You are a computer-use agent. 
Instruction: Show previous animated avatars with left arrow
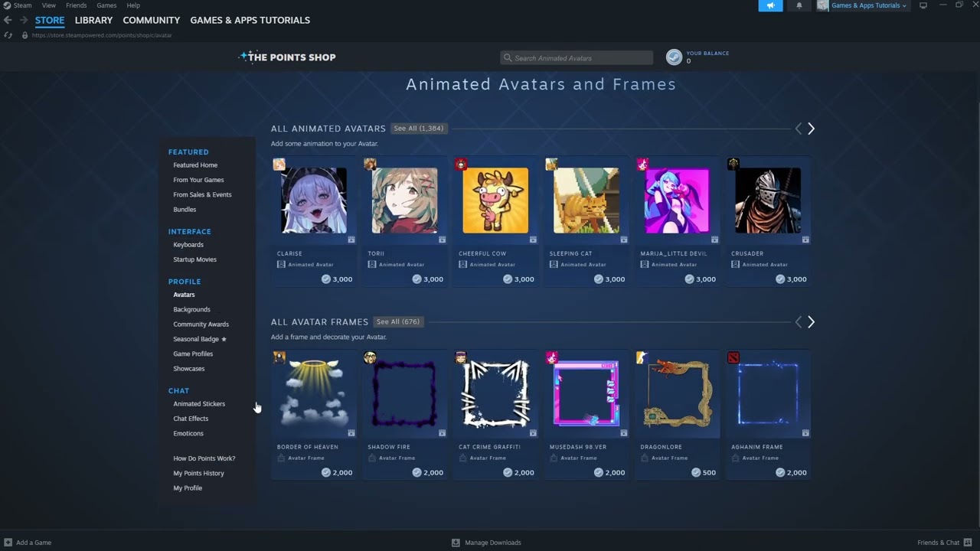click(x=798, y=129)
